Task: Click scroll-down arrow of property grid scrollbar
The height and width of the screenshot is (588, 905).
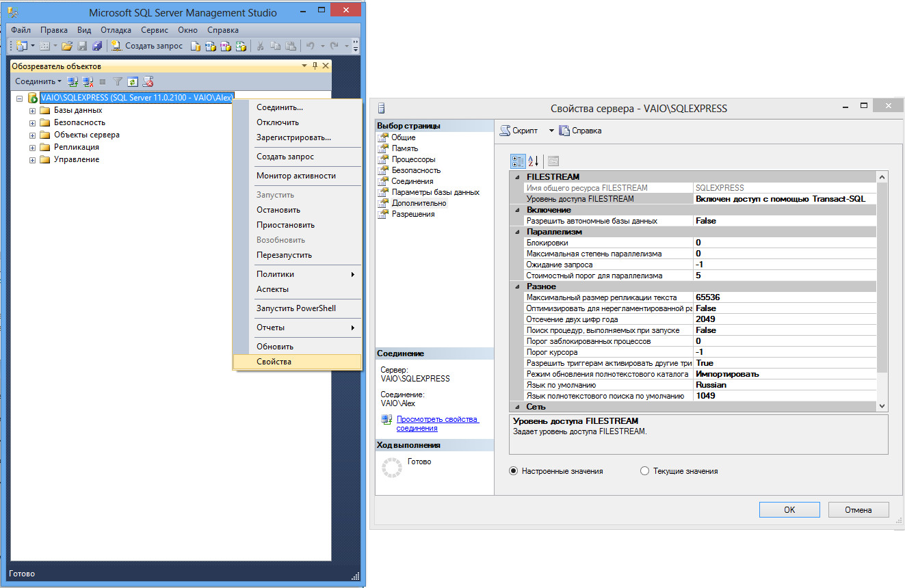Action: [x=882, y=406]
